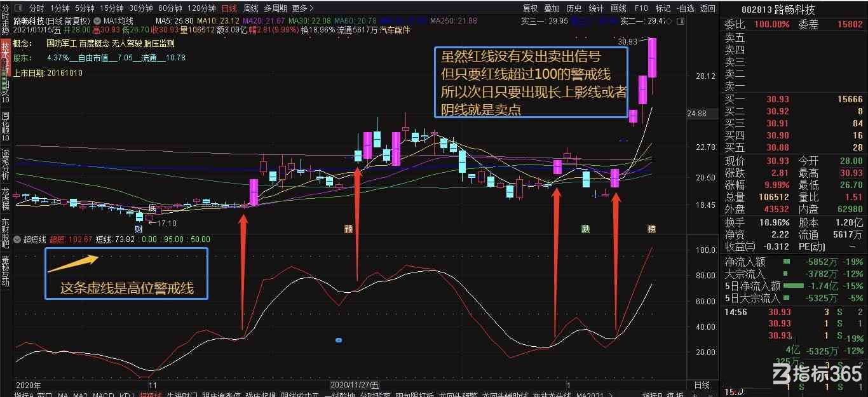
Task: Toggle the panel layout icon before 分时
Action: [x=17, y=8]
